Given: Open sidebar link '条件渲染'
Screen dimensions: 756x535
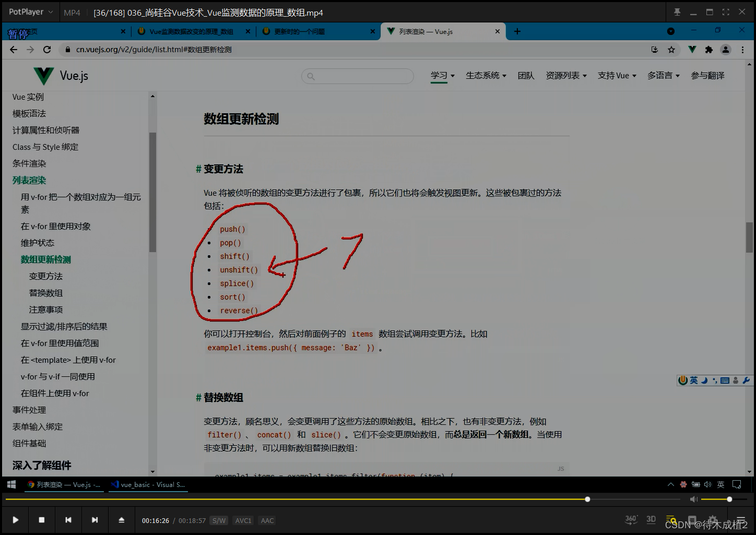Looking at the screenshot, I should tap(29, 164).
